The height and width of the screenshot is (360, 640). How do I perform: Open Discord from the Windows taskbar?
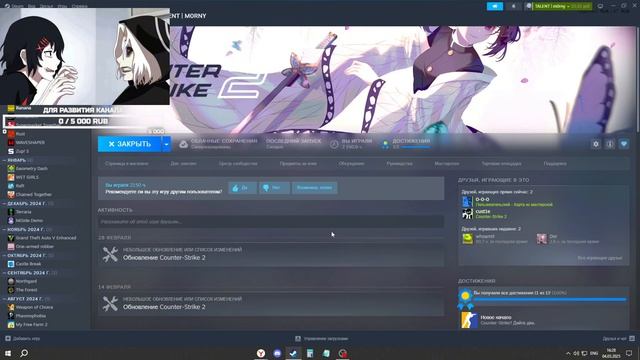click(x=277, y=353)
